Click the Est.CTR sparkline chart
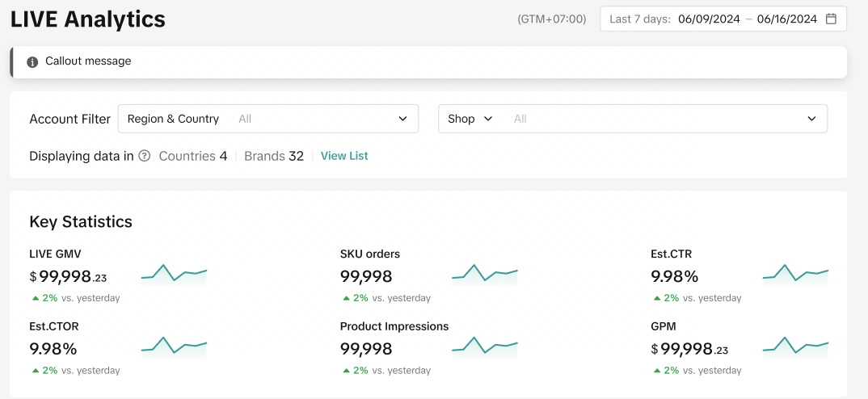Viewport: 868px width, 399px height. tap(795, 274)
